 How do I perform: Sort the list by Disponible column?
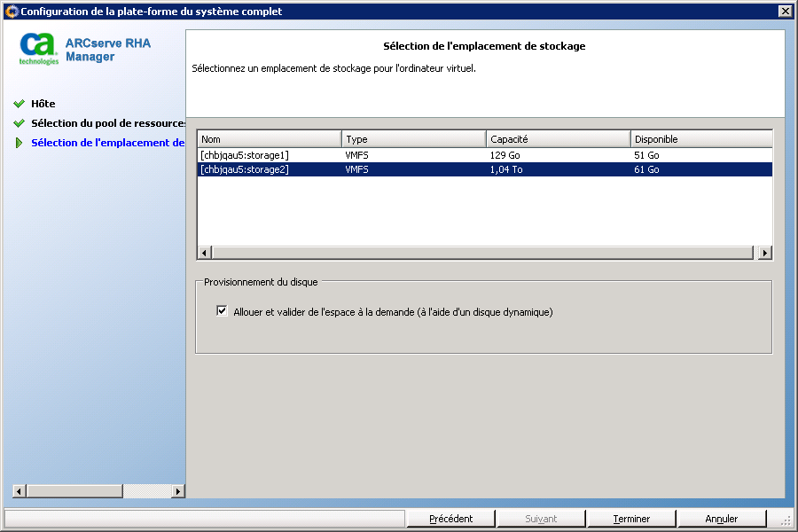click(700, 139)
